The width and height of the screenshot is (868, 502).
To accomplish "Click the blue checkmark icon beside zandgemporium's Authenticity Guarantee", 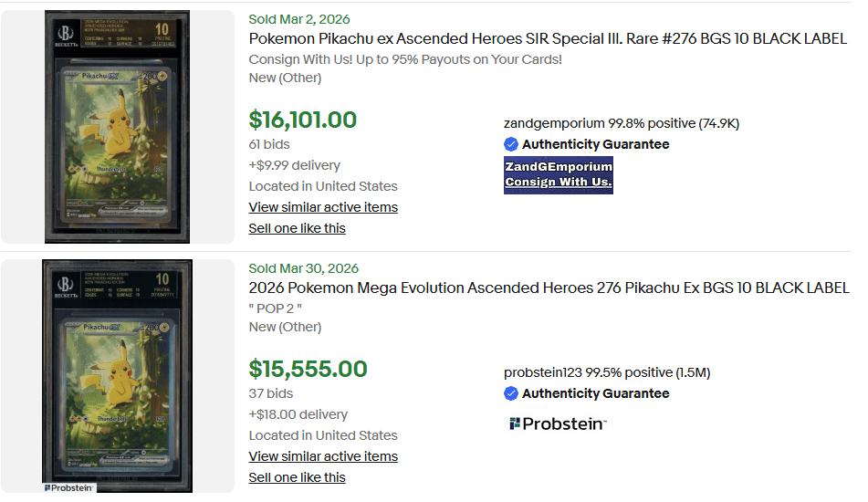I will [x=511, y=144].
